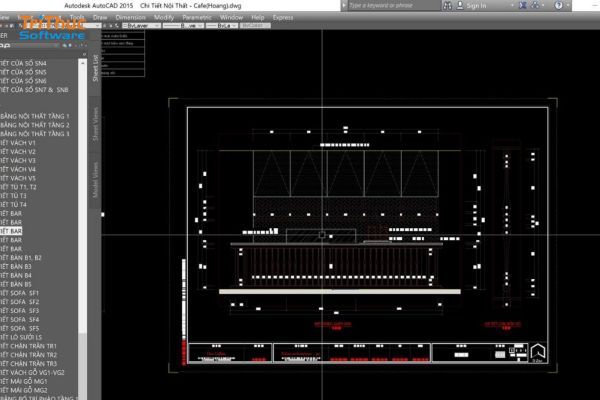
Task: Open the Stay Connected icon
Action: point(535,5)
